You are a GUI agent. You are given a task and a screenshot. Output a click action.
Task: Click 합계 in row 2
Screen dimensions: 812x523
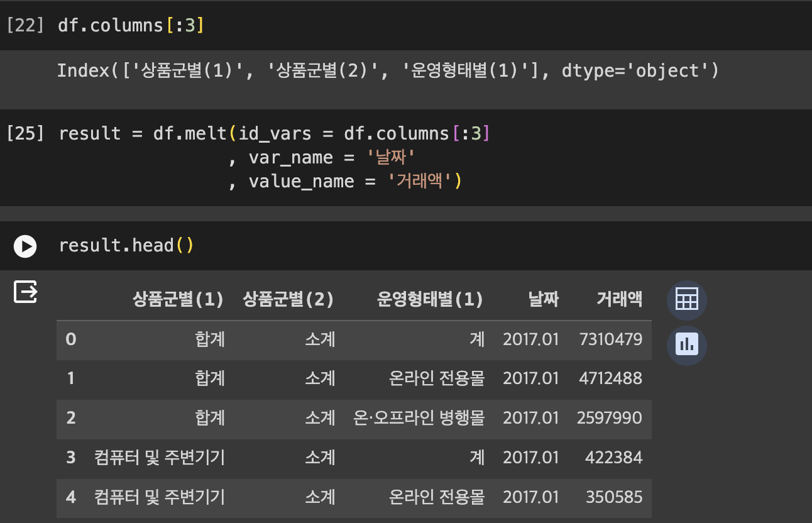(210, 418)
